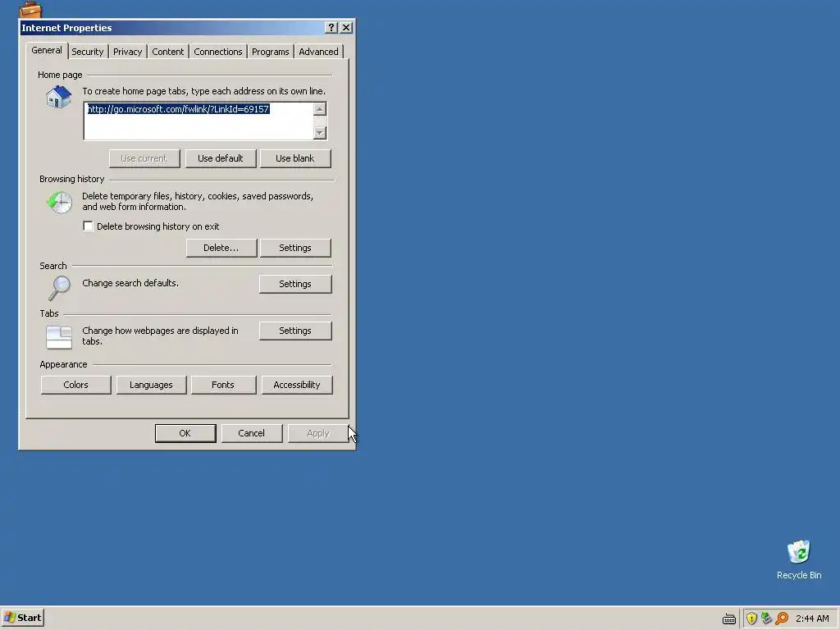Open the Content tab
The width and height of the screenshot is (840, 630).
coord(167,52)
